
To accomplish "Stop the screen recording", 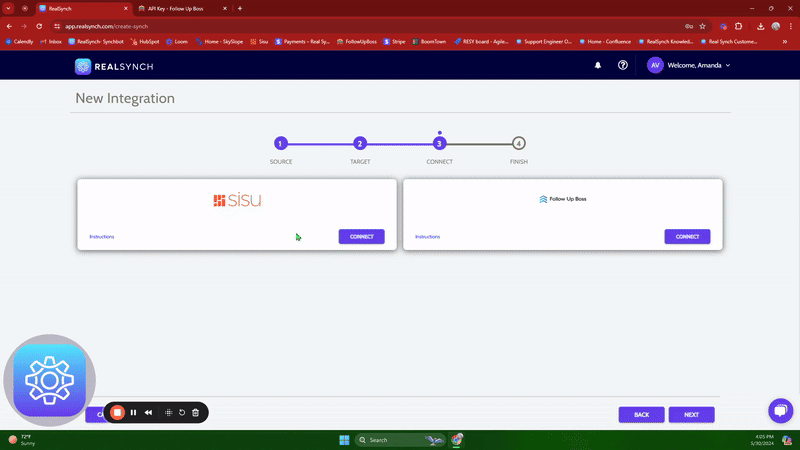I will tap(117, 412).
